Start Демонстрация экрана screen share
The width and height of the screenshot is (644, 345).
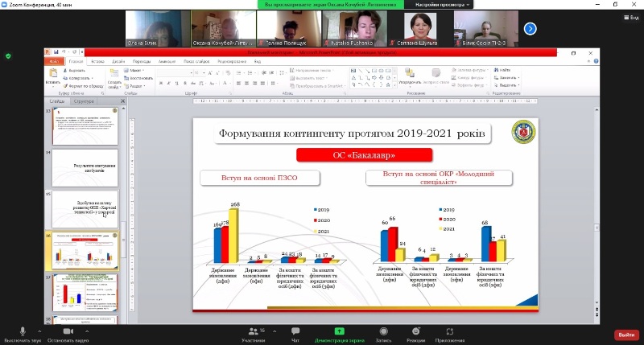[x=339, y=335]
